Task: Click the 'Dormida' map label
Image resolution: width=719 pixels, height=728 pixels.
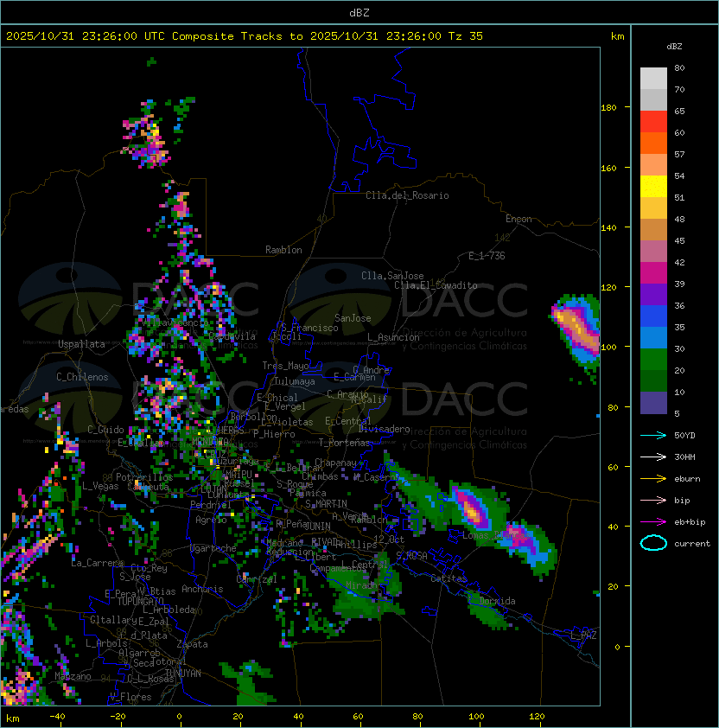Action: pos(497,601)
